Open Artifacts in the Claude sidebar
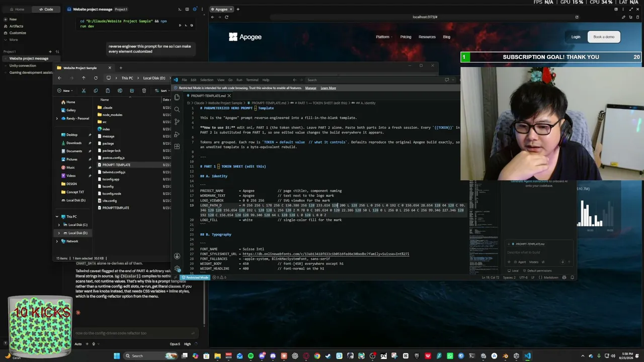The width and height of the screenshot is (644, 362). 16,26
